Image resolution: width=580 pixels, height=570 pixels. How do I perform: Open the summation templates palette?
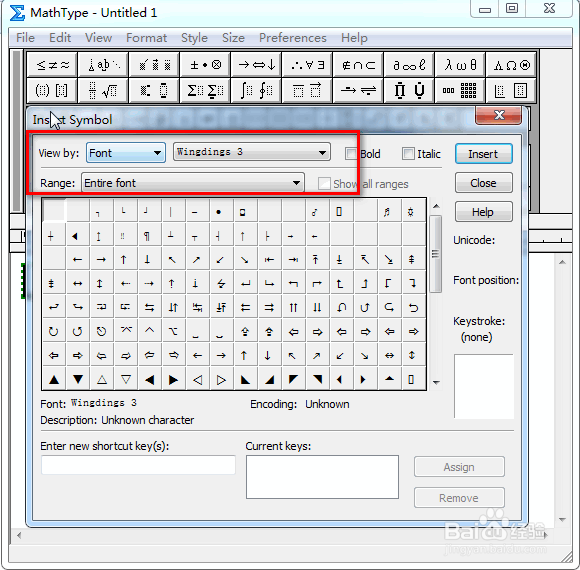tap(205, 90)
